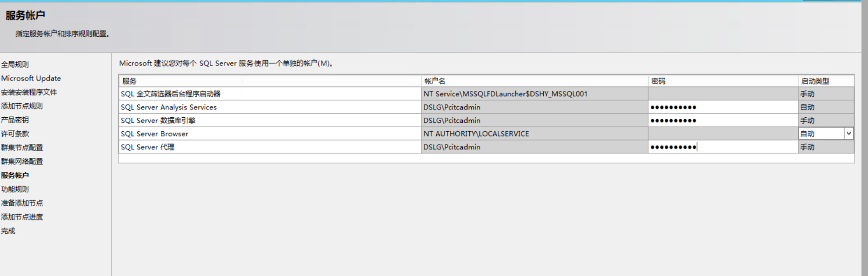
Task: Select SQL Server Analysis Services service cell
Action: coord(270,107)
